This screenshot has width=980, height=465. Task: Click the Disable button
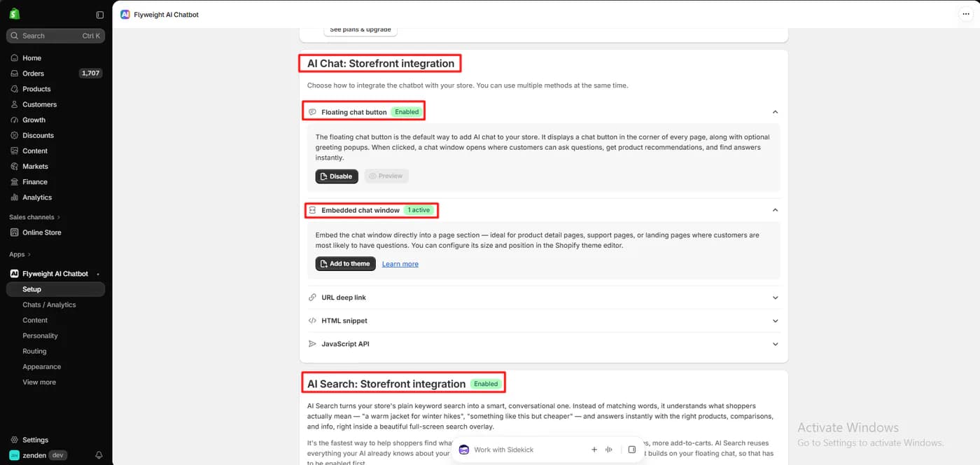pos(337,176)
